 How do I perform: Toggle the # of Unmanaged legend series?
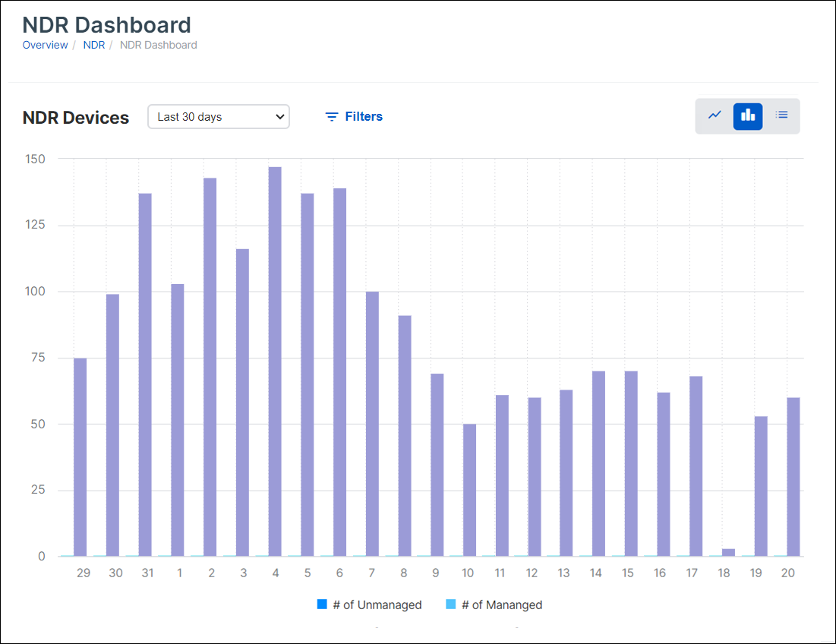click(377, 605)
